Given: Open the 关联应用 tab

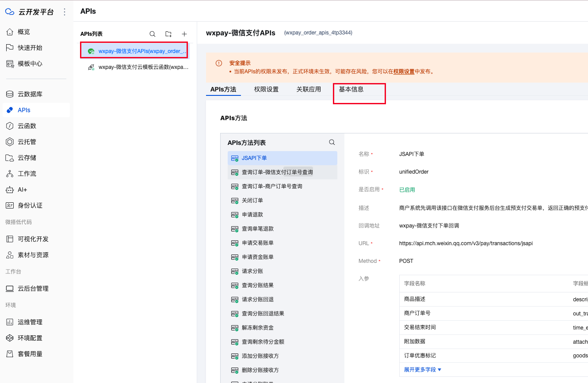Looking at the screenshot, I should coord(309,89).
